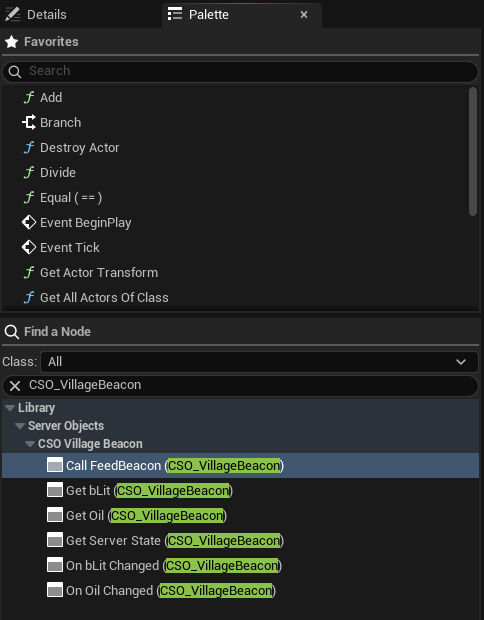Viewport: 484px width, 620px height.
Task: Open the Class dropdown set to All
Action: coord(259,362)
